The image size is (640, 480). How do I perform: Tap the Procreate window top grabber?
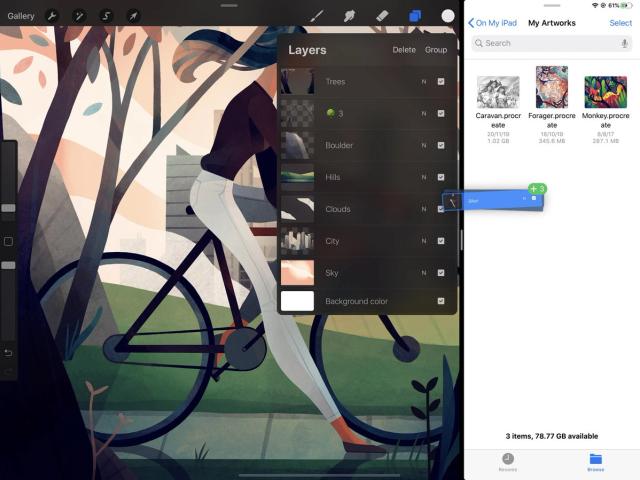[229, 6]
